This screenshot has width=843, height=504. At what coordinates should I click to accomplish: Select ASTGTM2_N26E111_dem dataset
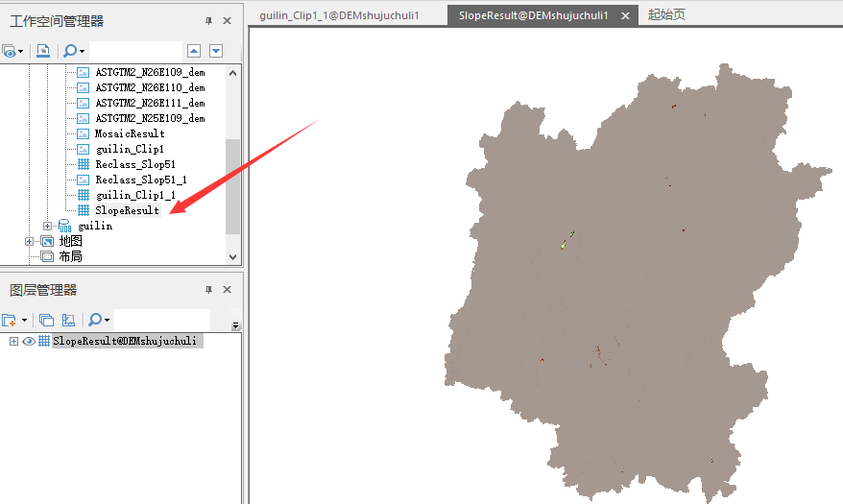click(150, 103)
